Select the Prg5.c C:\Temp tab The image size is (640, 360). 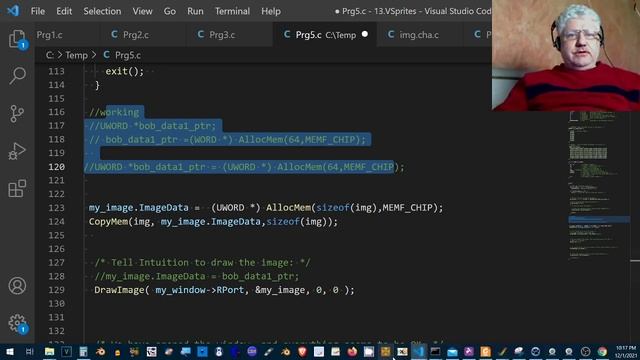[x=325, y=35]
